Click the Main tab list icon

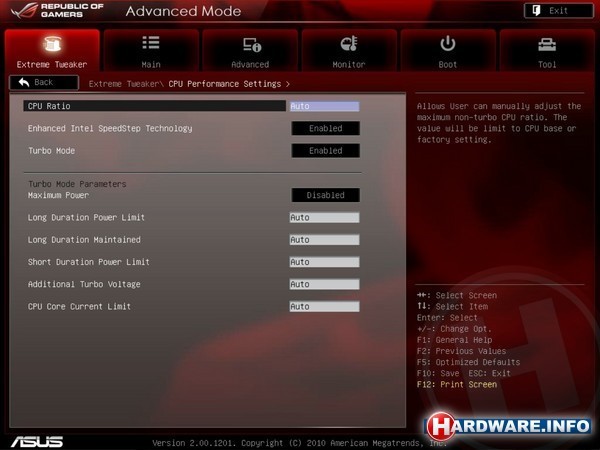pyautogui.click(x=151, y=42)
